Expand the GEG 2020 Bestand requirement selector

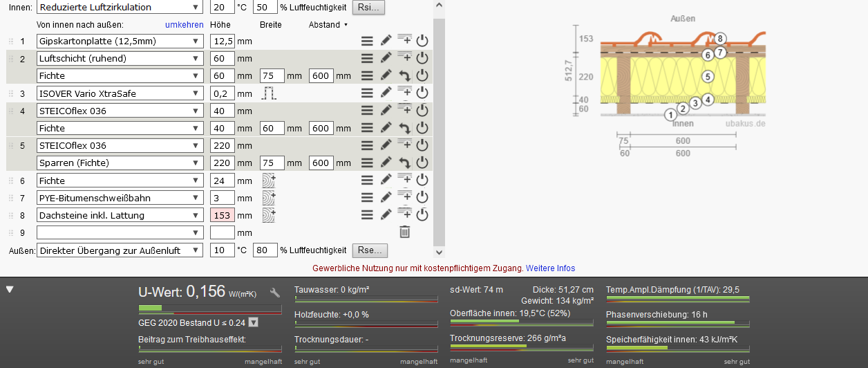click(254, 322)
